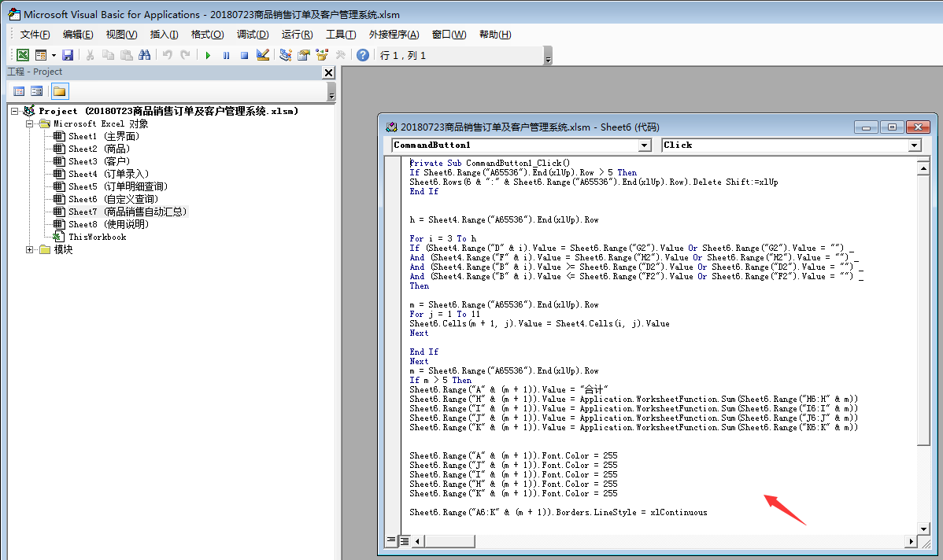Click the View Code icon in Project panel
Screen dimensions: 943x560
(19, 91)
